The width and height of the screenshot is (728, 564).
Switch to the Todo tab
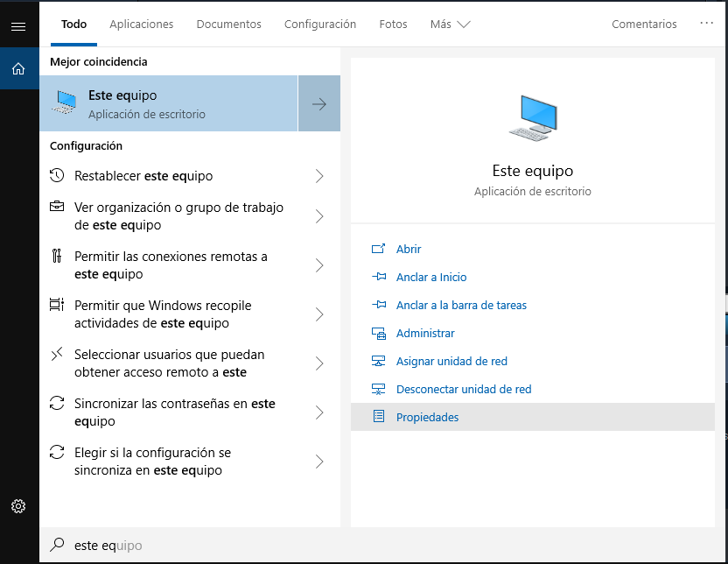click(73, 25)
